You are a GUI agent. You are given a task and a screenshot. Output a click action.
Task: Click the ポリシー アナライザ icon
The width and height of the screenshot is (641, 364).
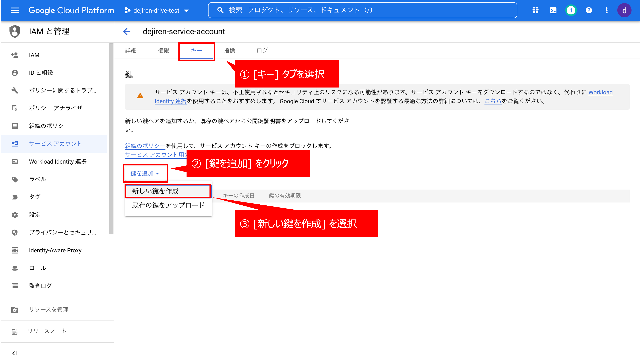[x=15, y=108]
